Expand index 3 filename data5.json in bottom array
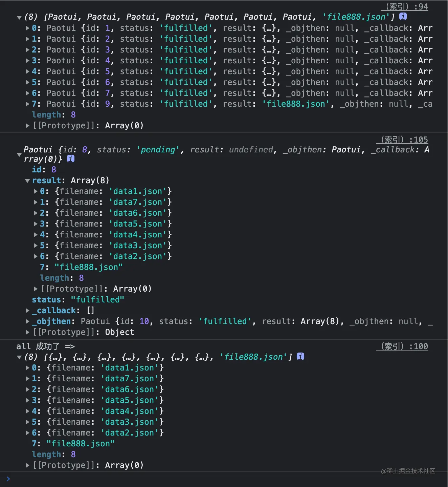Viewport: 448px width, 487px height. point(27,400)
